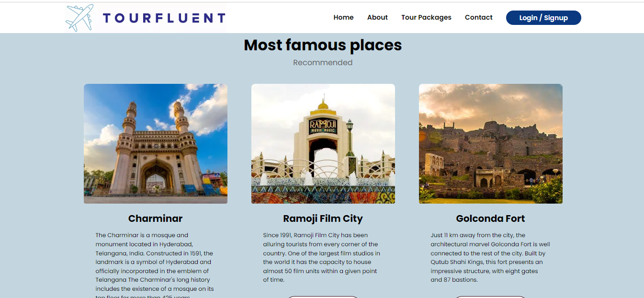Open the Home navigation link
Viewport: 644px width, 298px height.
[x=343, y=17]
